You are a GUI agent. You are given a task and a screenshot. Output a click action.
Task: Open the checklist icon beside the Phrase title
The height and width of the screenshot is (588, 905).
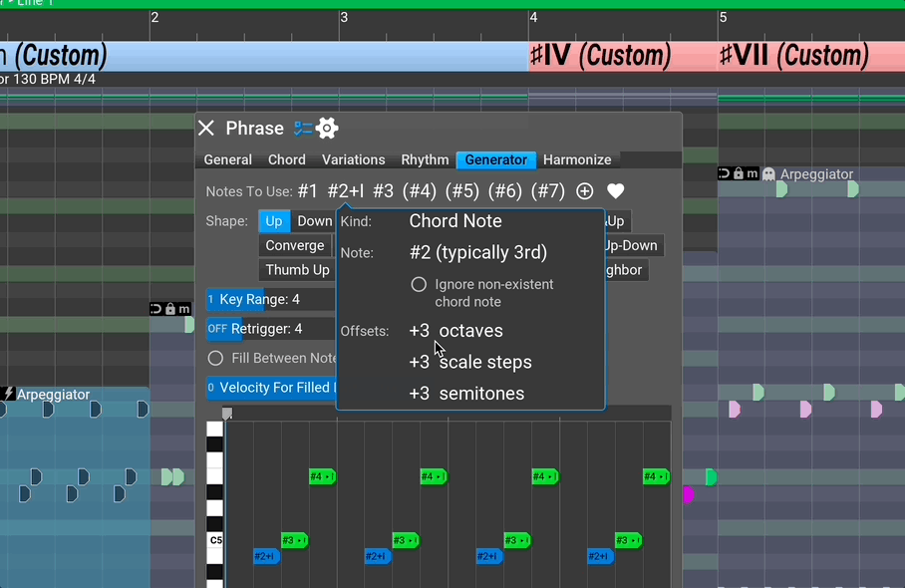click(x=302, y=129)
